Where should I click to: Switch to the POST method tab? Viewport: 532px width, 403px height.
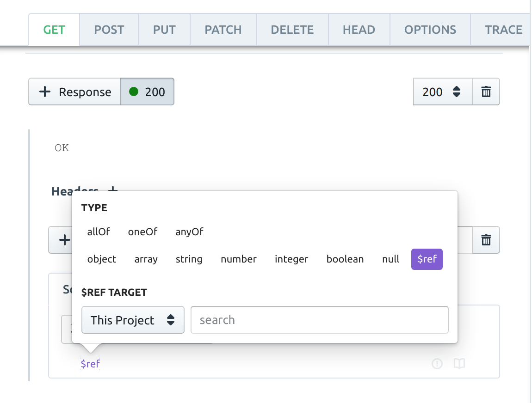point(109,29)
